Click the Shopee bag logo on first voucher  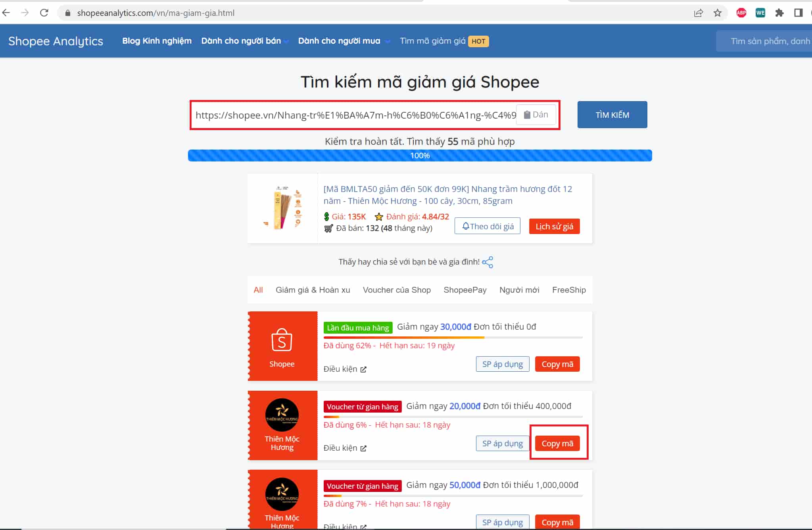click(282, 340)
